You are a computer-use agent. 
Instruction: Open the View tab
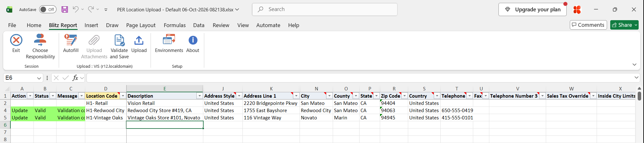(x=243, y=25)
